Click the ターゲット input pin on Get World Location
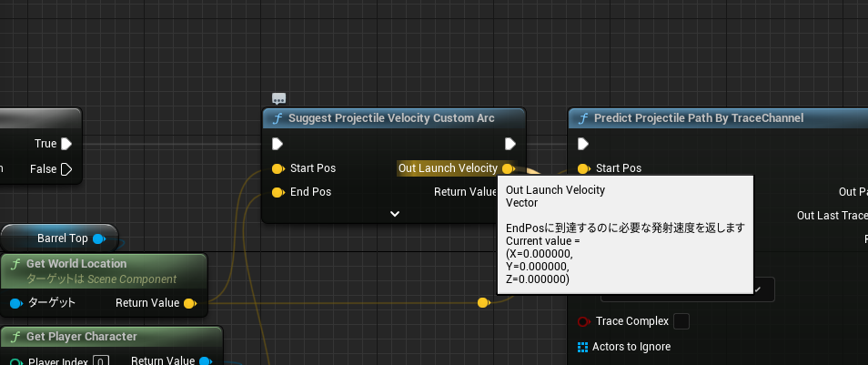Image resolution: width=868 pixels, height=365 pixels. [16, 303]
